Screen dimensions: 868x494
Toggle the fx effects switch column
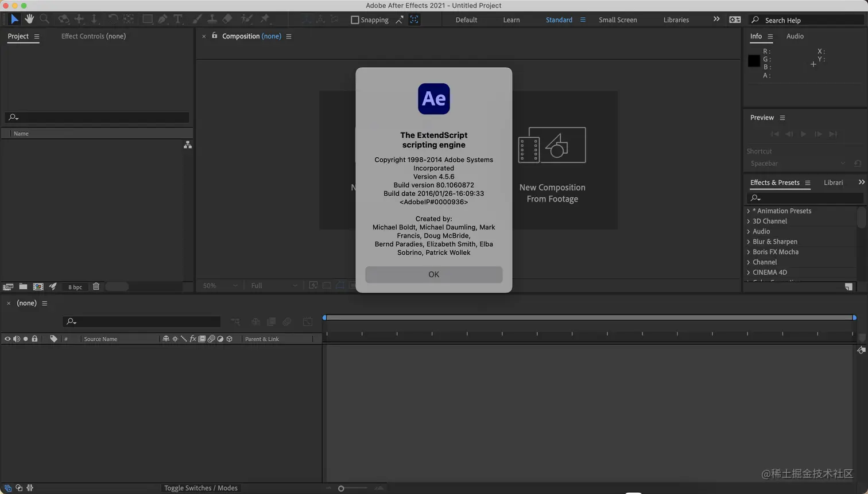point(193,339)
